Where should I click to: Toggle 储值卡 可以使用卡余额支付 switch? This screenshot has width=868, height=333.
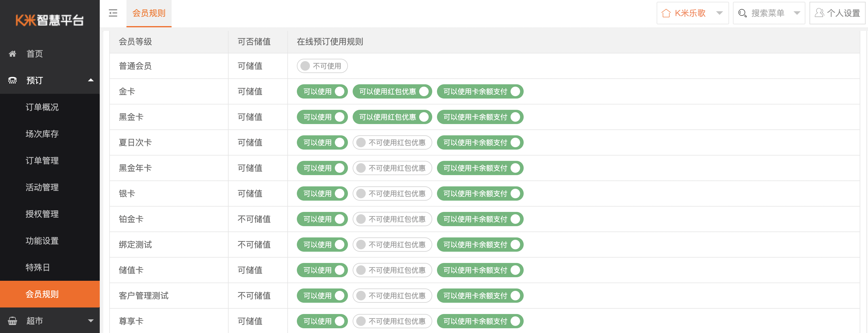click(480, 270)
